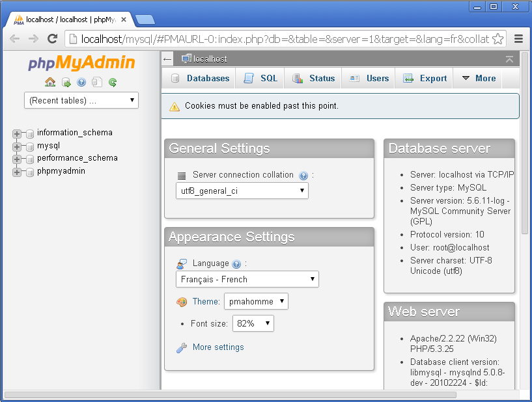
Task: Click the information_schema database icon
Action: pyautogui.click(x=30, y=134)
